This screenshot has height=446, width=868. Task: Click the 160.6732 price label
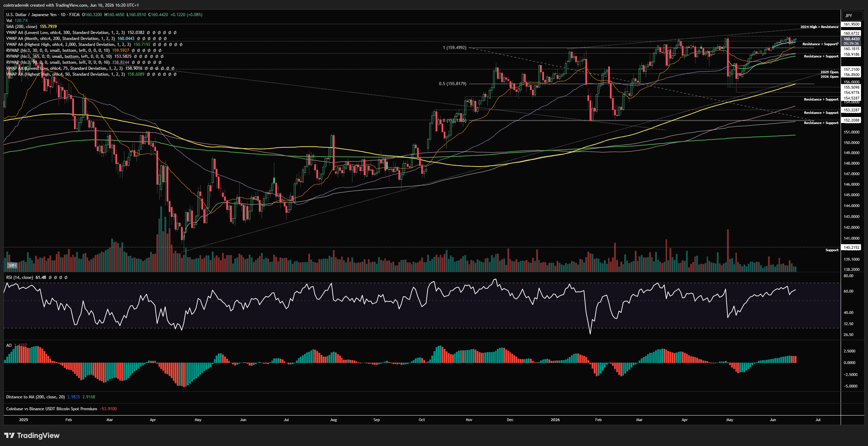point(852,33)
